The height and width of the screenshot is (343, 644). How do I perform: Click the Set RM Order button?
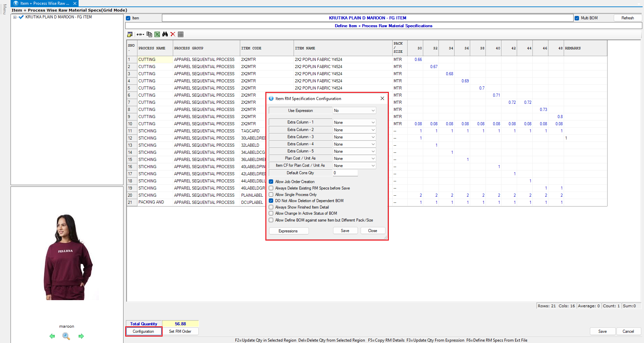(180, 331)
